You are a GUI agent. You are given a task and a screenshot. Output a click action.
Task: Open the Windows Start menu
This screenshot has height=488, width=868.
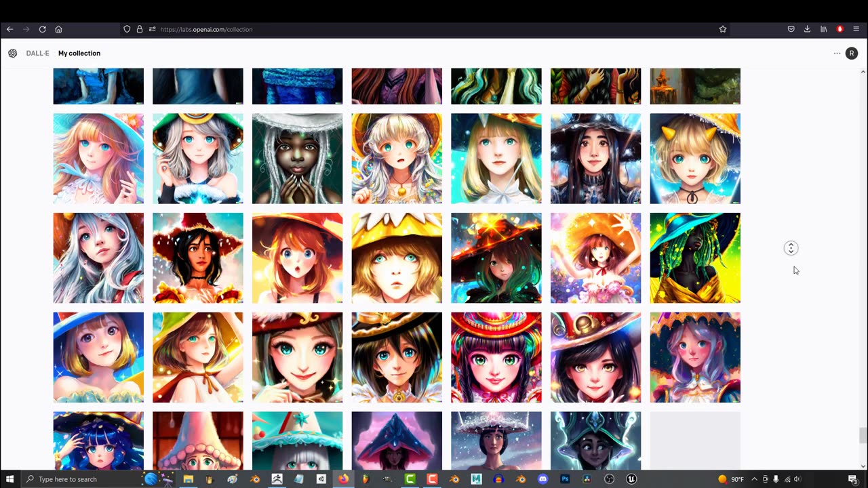[10, 479]
